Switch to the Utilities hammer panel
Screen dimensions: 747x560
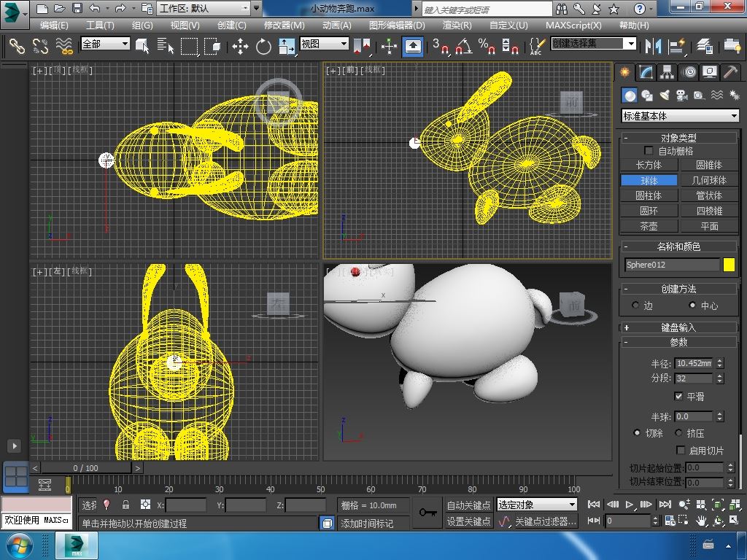[x=730, y=72]
